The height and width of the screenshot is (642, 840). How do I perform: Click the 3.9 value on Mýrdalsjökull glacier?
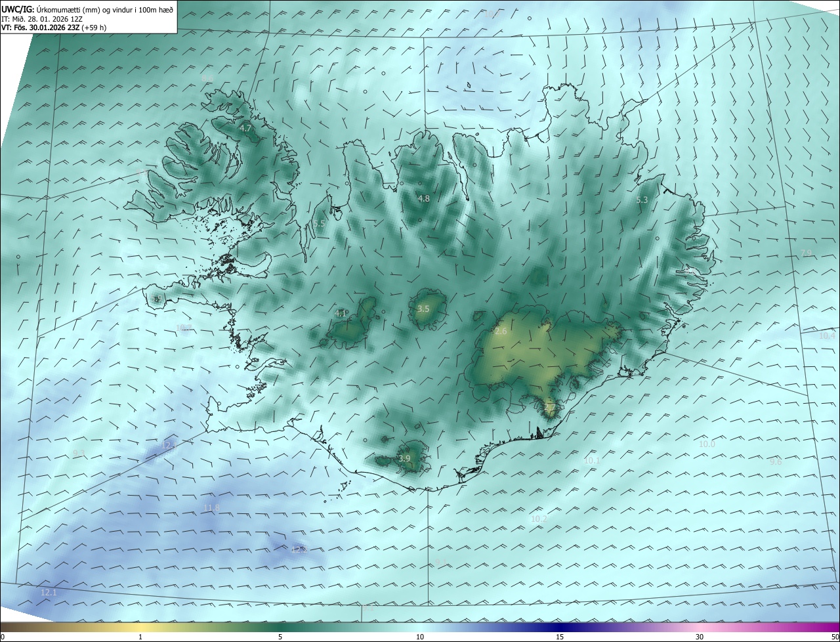(x=404, y=458)
